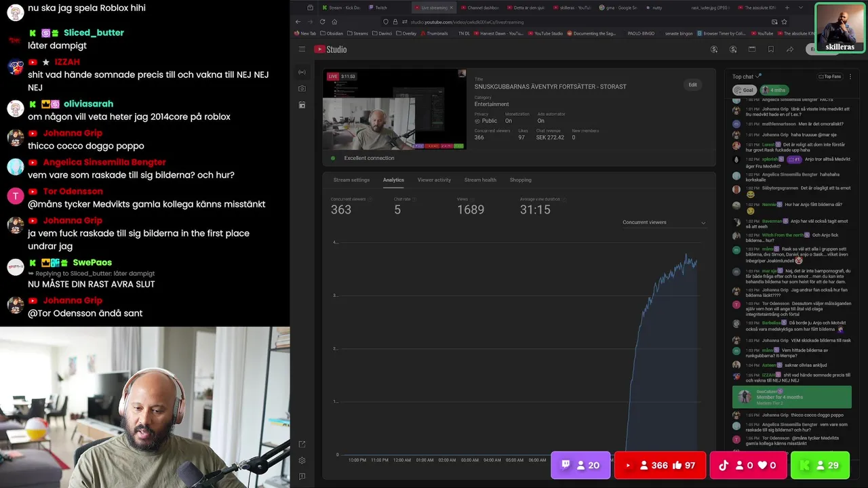
Task: Click the Kick viewers counter badge
Action: tap(820, 466)
